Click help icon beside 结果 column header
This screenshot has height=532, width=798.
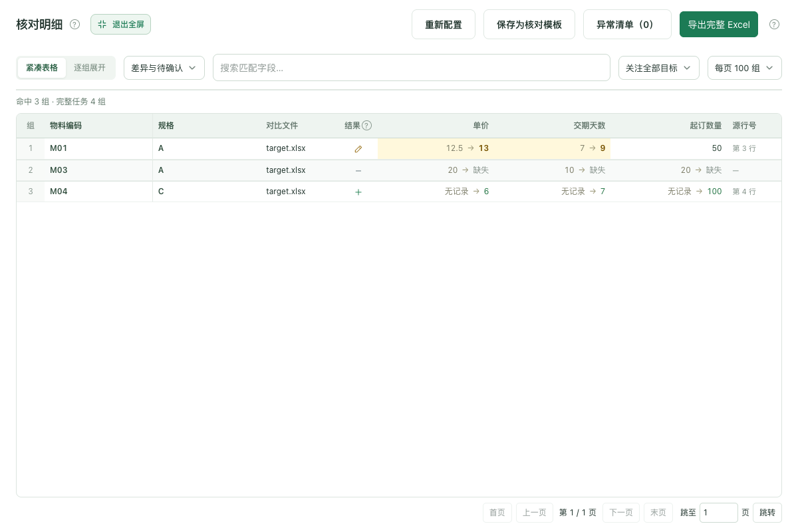367,126
